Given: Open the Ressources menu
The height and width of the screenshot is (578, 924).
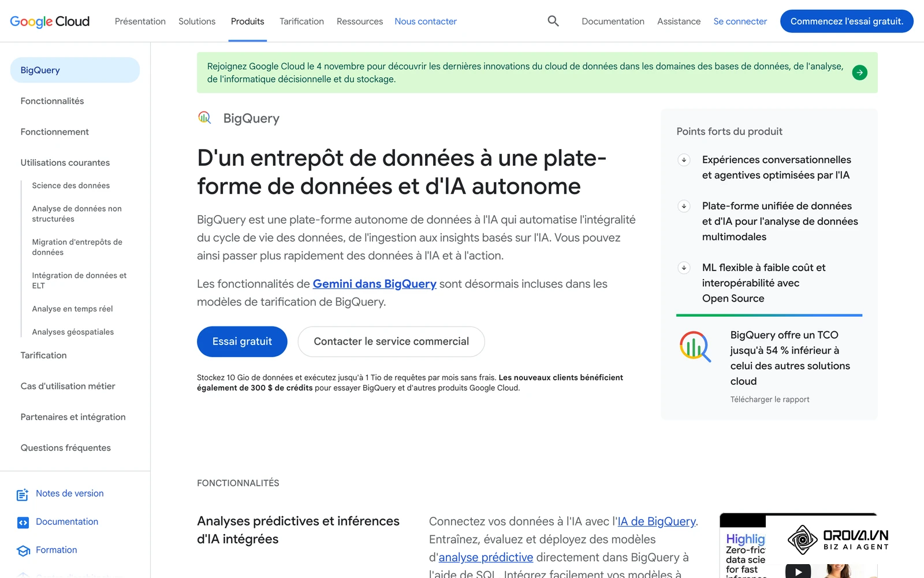Looking at the screenshot, I should point(360,21).
